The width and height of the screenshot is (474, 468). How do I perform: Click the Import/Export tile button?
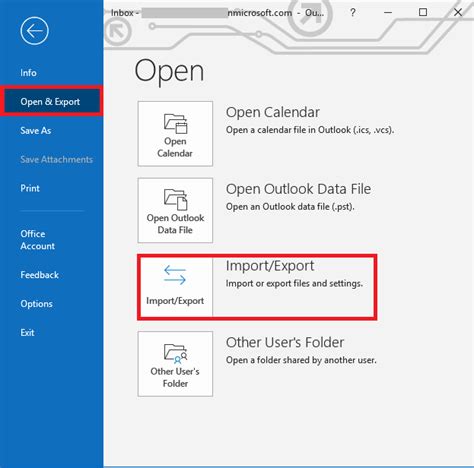coord(175,287)
